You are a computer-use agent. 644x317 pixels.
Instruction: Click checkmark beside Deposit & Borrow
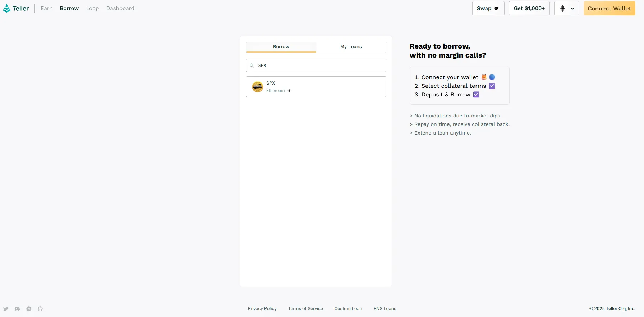pos(476,95)
